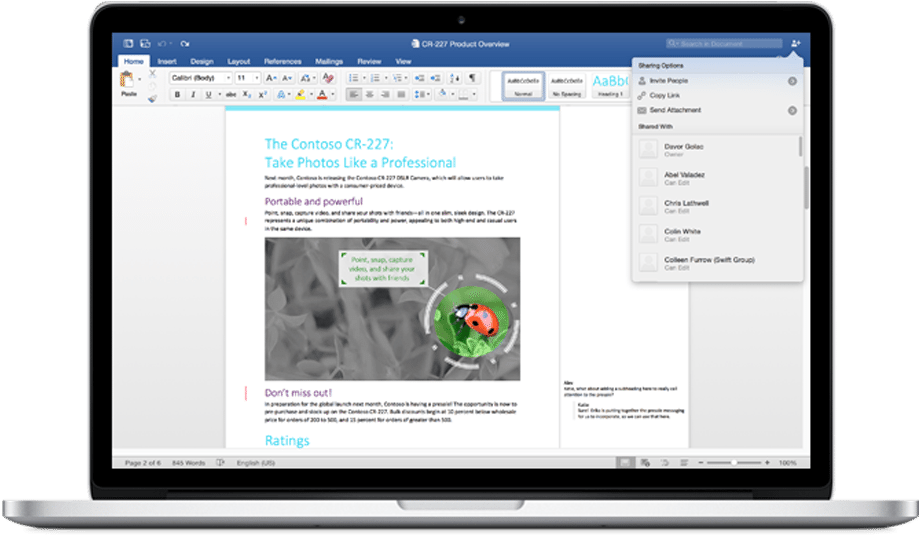Select the Heading 1 style

610,83
